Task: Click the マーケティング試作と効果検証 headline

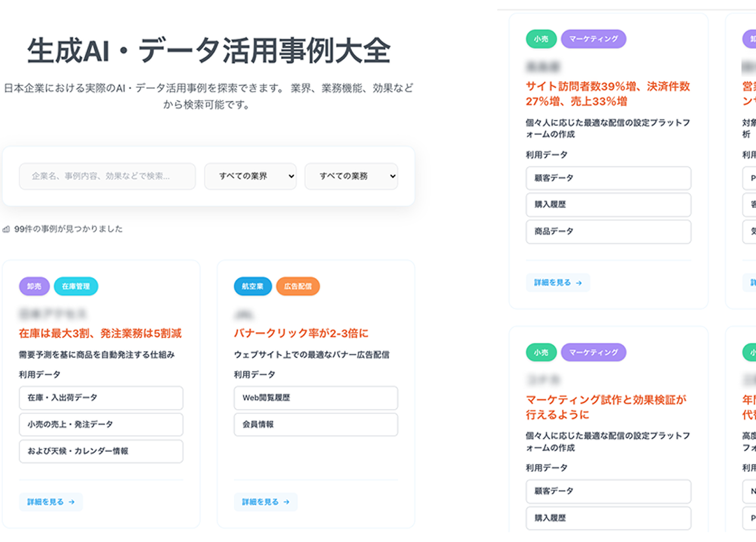Action: coord(606,407)
